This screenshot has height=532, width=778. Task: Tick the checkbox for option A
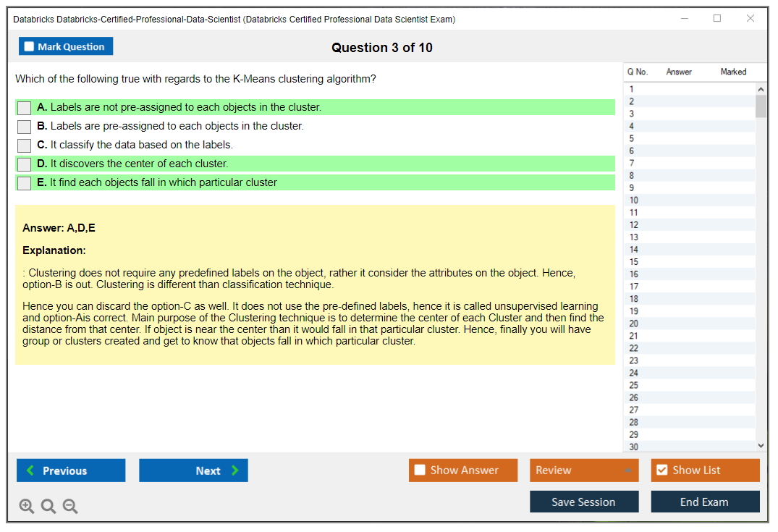tap(25, 108)
